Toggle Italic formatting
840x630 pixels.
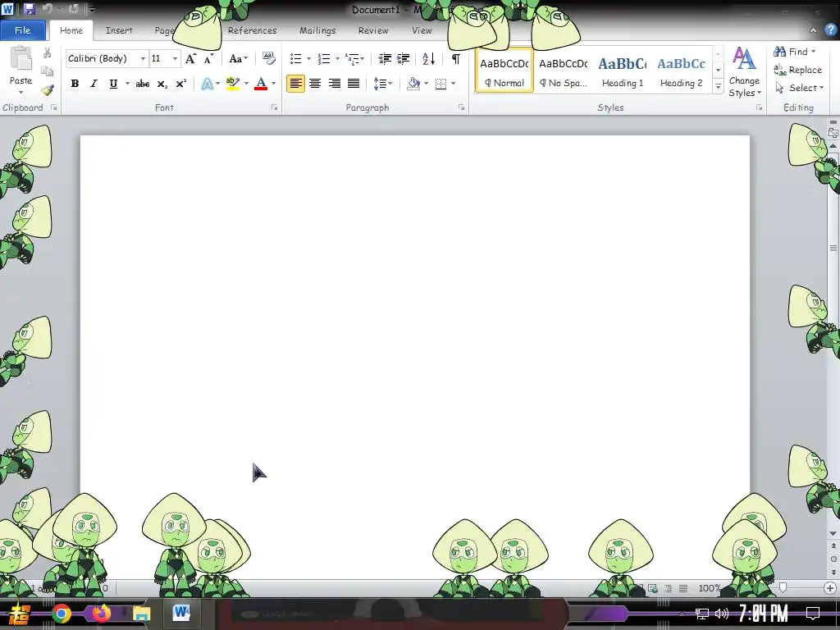tap(94, 84)
